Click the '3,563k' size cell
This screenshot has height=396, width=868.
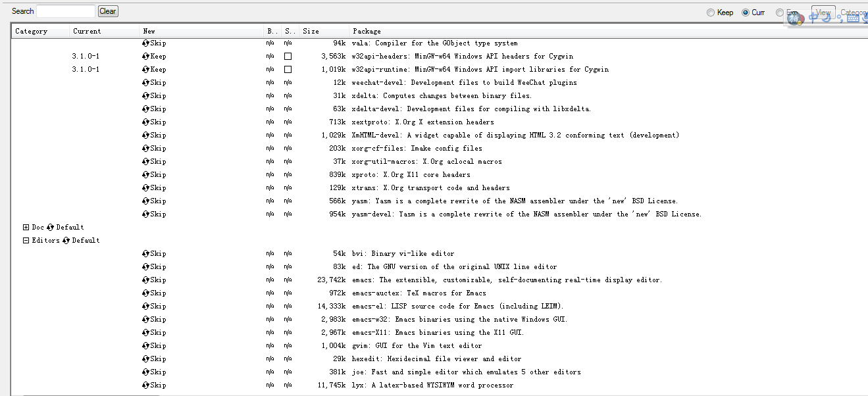(334, 57)
